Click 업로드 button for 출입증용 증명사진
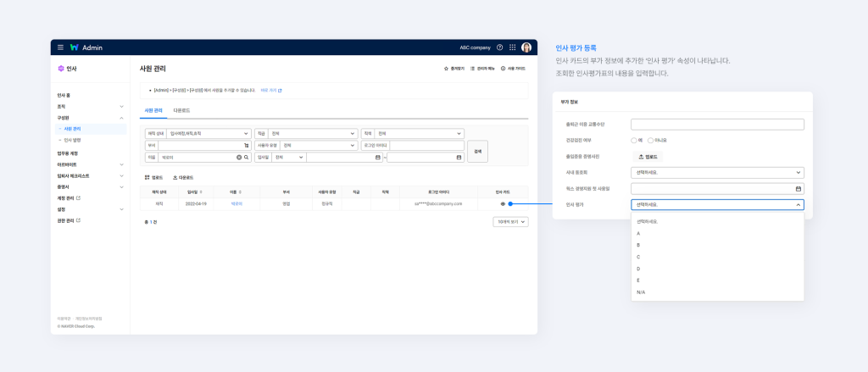The height and width of the screenshot is (372, 868). tap(648, 157)
